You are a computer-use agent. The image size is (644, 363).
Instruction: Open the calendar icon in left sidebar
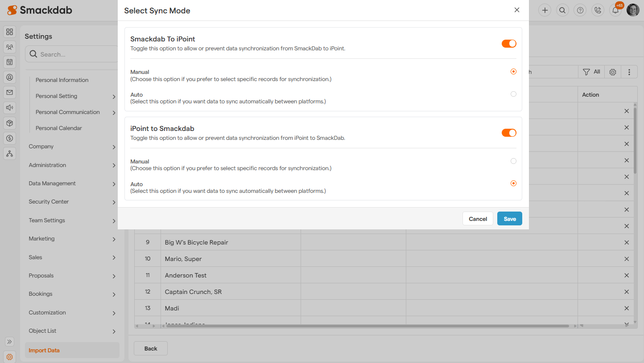[x=9, y=62]
